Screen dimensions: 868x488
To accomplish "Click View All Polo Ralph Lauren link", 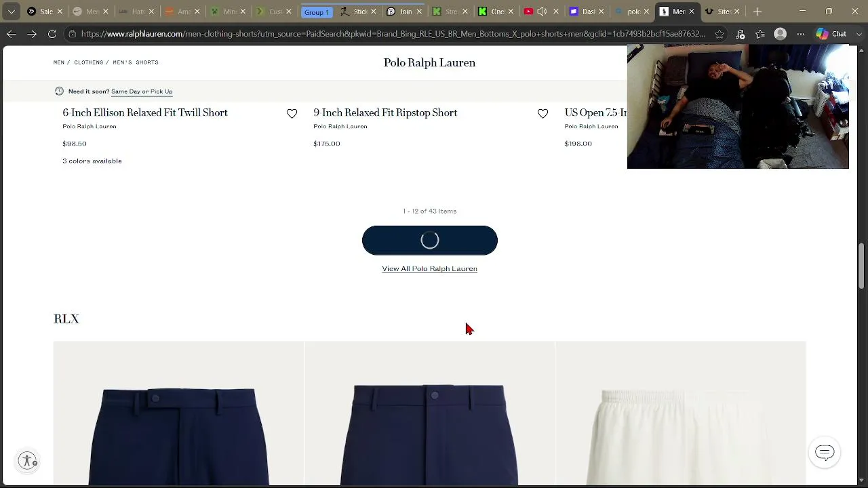I will tap(429, 269).
